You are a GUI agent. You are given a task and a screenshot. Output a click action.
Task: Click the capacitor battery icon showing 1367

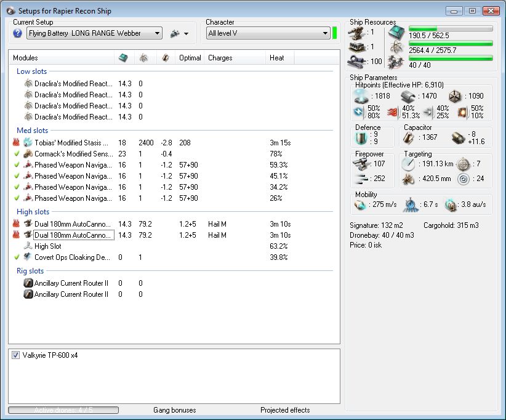(x=408, y=138)
